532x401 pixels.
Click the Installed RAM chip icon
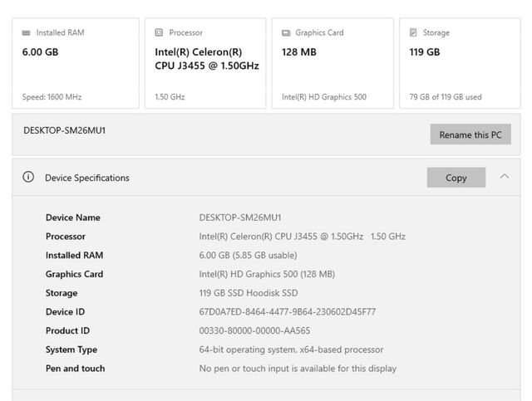(x=27, y=33)
